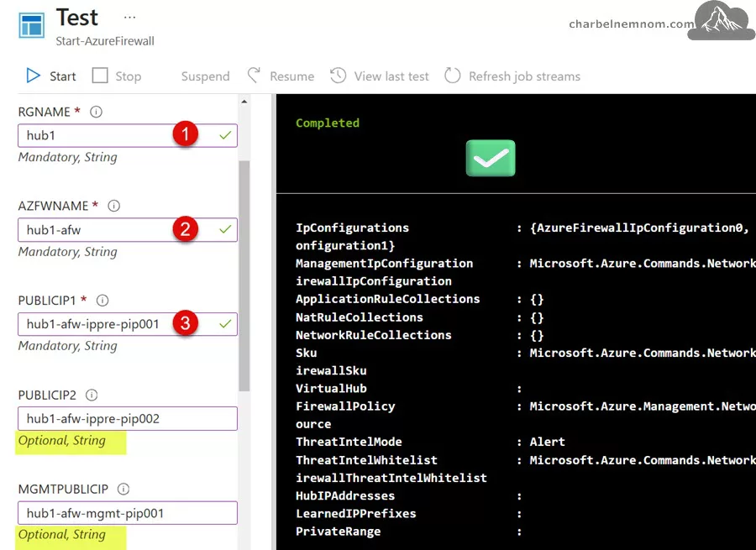This screenshot has height=550, width=756.
Task: Click the PrivateRange output line
Action: [409, 532]
